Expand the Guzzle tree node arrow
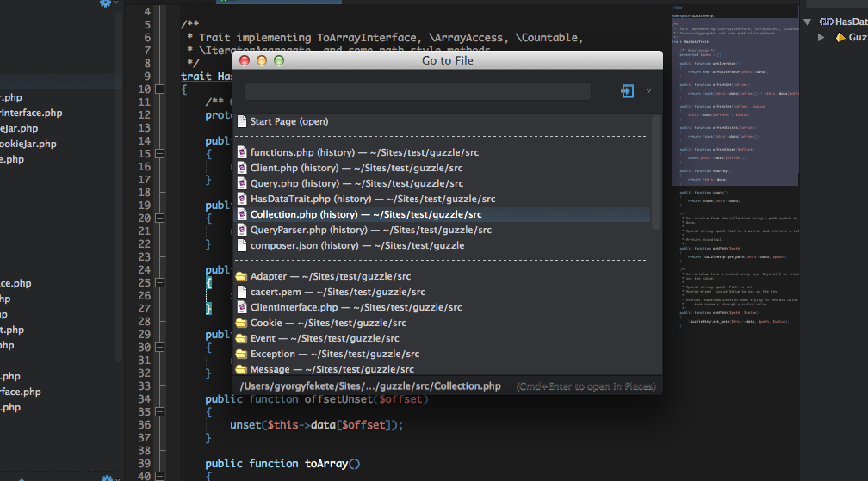Image resolution: width=868 pixels, height=481 pixels. point(821,37)
